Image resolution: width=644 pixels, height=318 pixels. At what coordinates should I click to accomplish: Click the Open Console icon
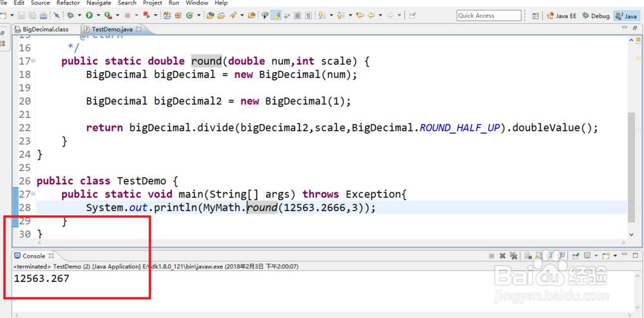[x=606, y=256]
